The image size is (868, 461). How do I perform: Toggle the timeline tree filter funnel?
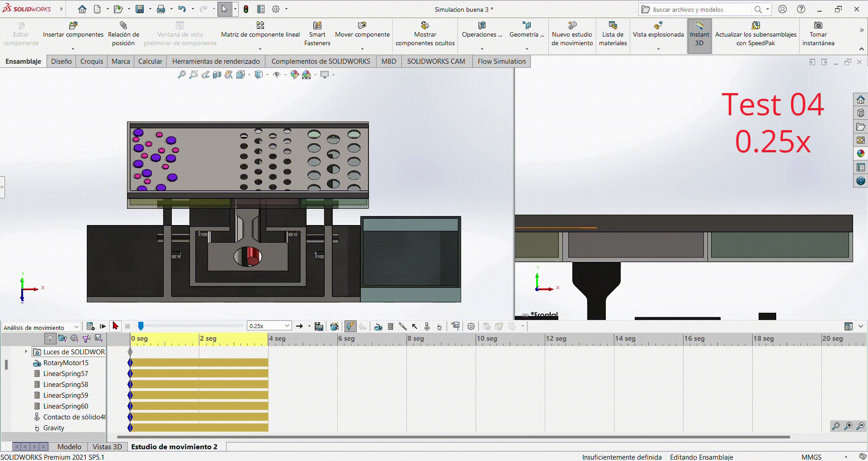(x=50, y=339)
